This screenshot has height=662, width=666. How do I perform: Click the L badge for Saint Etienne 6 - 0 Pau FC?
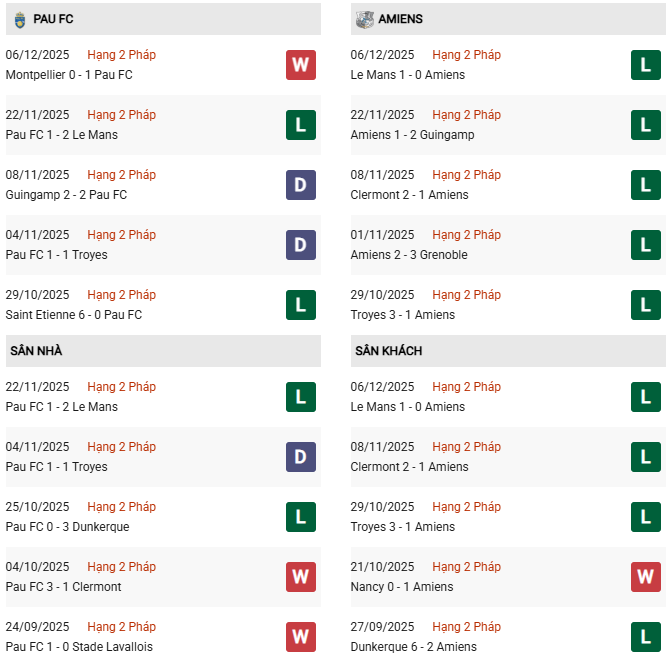point(301,305)
